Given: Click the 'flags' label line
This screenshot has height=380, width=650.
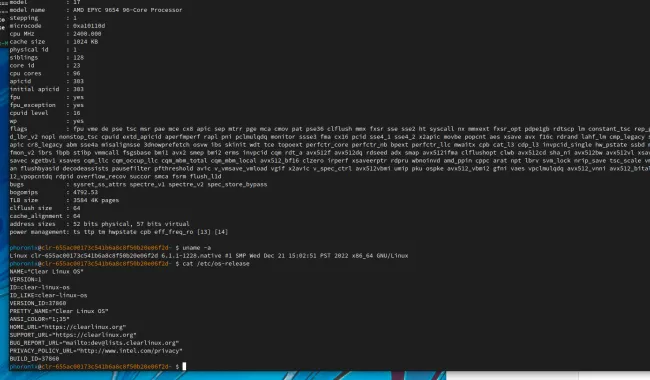Looking at the screenshot, I should tap(330, 129).
